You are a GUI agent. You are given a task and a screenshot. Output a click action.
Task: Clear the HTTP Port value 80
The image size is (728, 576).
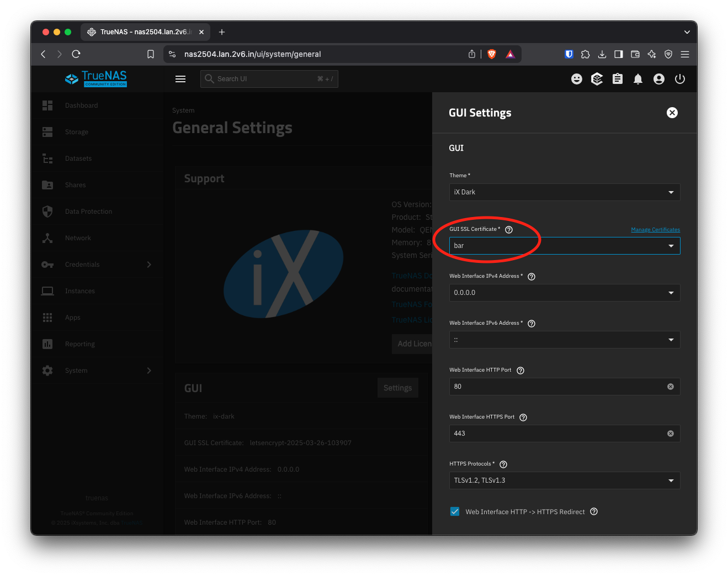(x=671, y=387)
